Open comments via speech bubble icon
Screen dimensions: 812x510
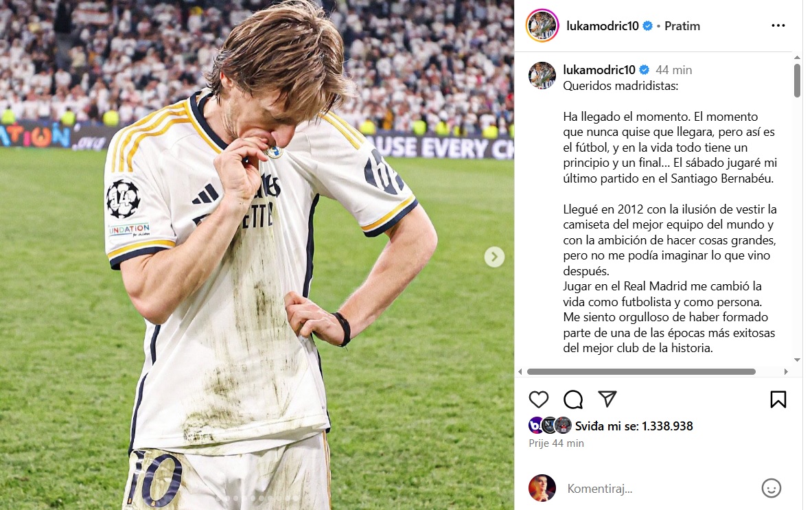coord(573,399)
